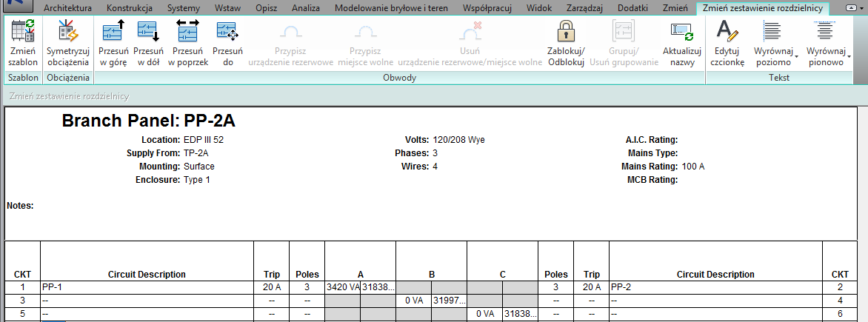Open the Zmień ribbon tab
The width and height of the screenshot is (868, 322).
675,8
